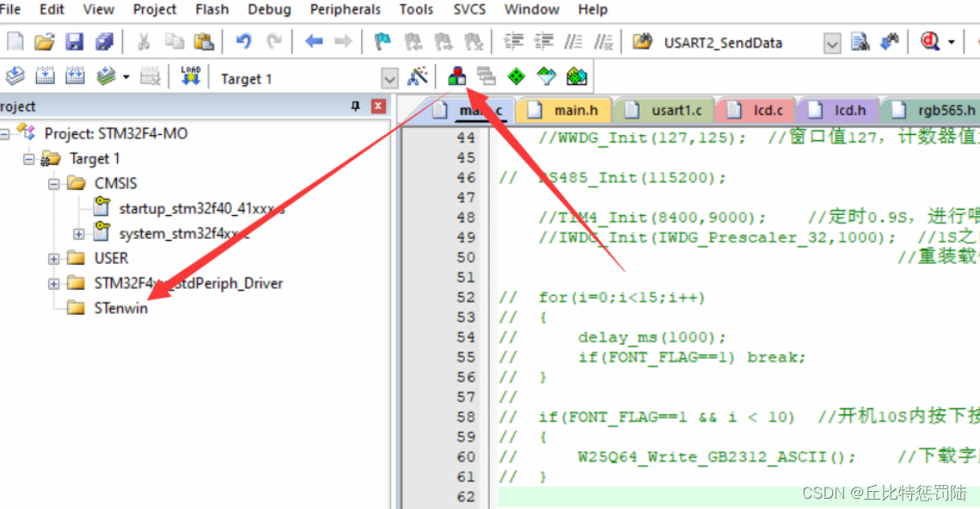Click the Save All icon

[104, 42]
